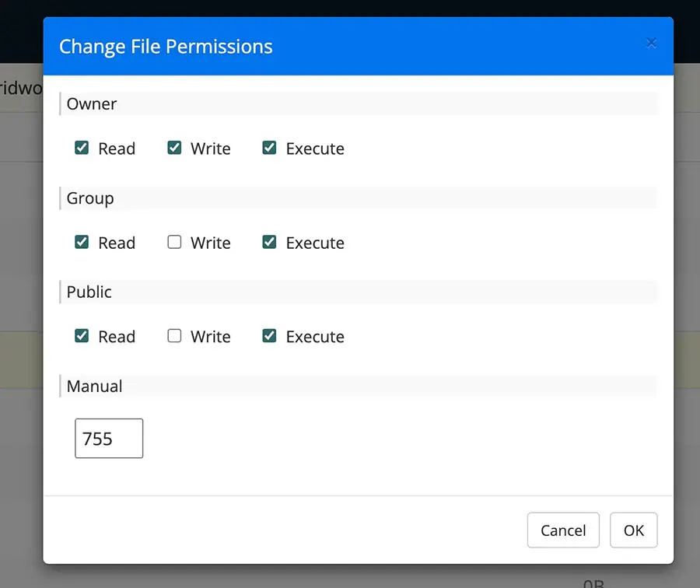This screenshot has height=588, width=700.
Task: Click the Manual section heading
Action: 95,386
